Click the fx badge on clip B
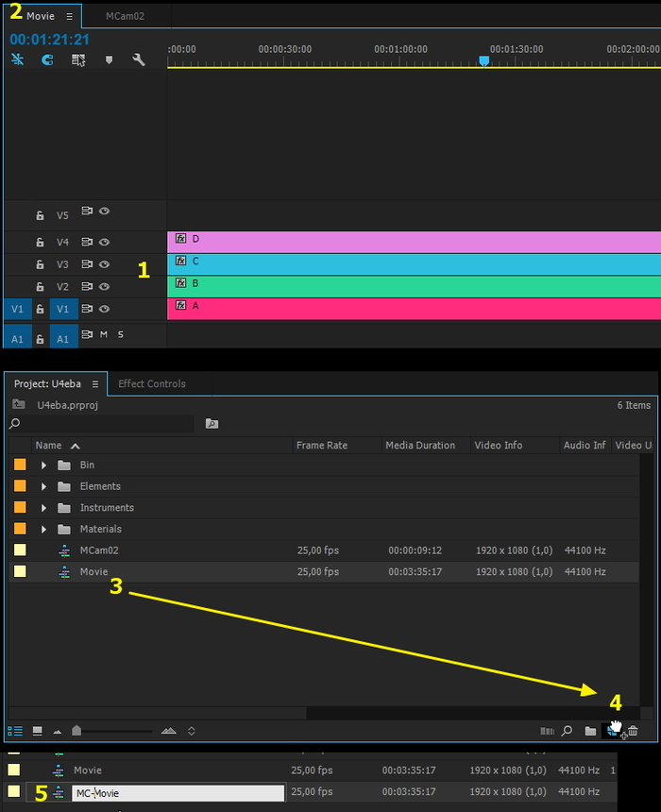Screen dimensions: 661x812 coord(180,283)
